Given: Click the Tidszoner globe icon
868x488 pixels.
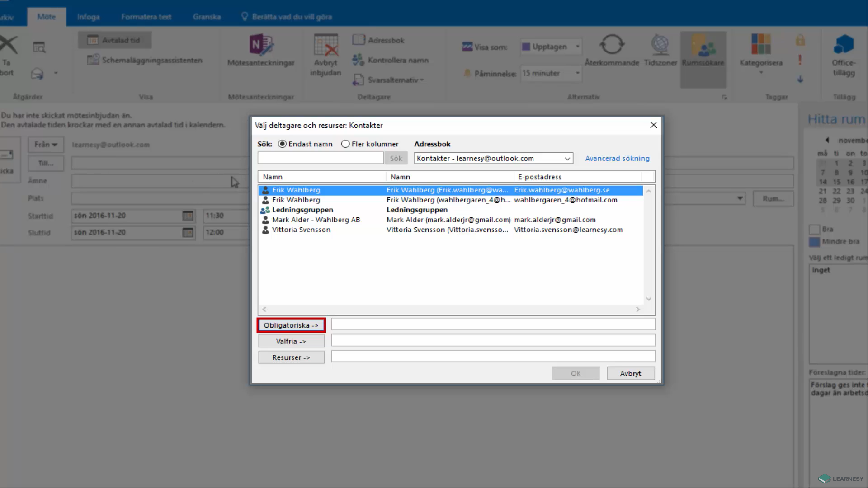Looking at the screenshot, I should 660,45.
